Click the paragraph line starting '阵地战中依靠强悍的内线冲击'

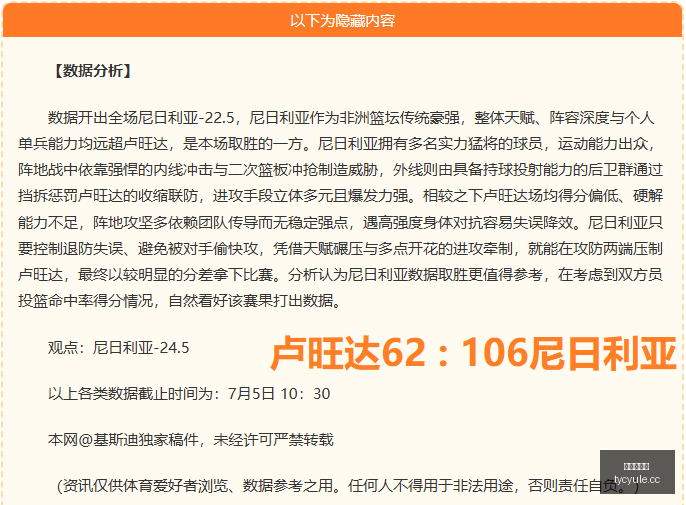340,170
